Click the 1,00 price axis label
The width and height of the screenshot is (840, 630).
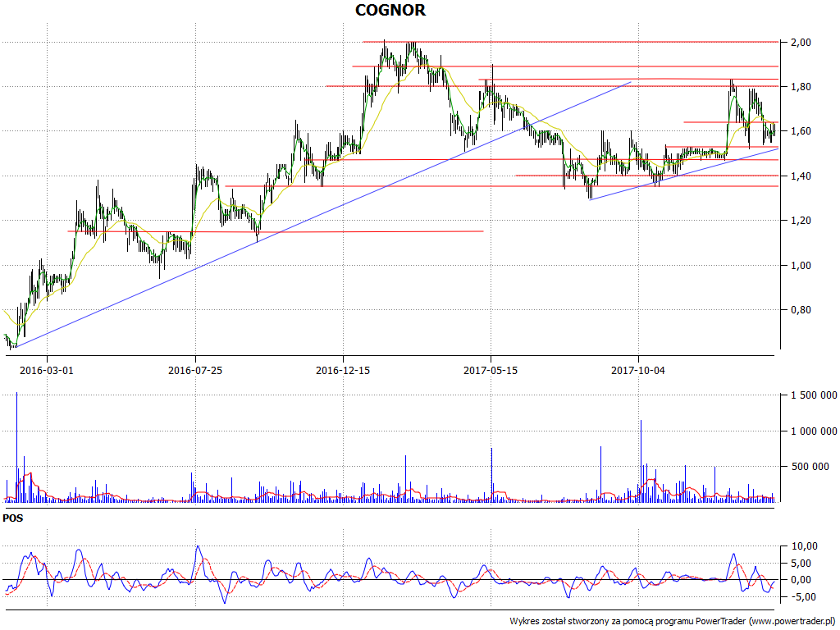tap(801, 266)
